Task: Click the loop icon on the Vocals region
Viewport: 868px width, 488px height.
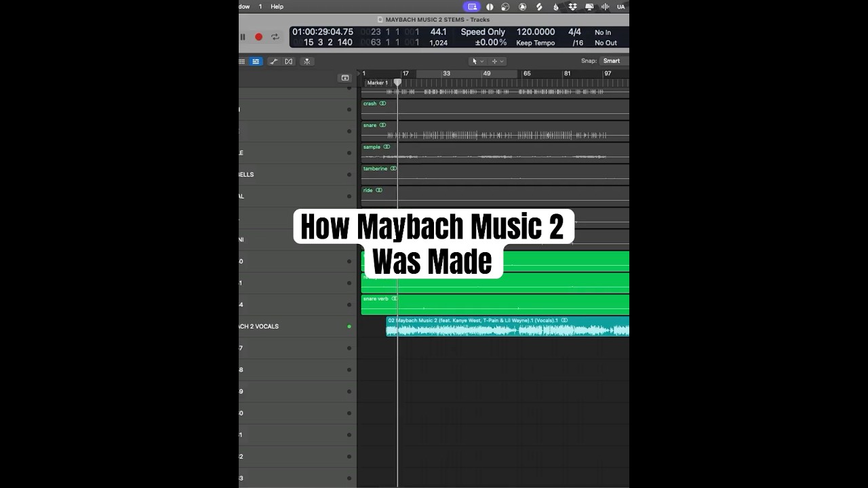Action: (x=564, y=321)
